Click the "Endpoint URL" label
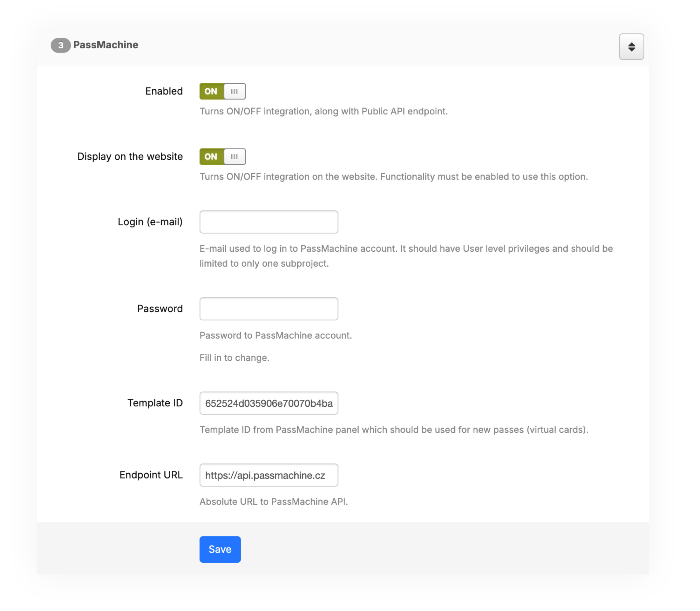The image size is (700, 611). [151, 475]
